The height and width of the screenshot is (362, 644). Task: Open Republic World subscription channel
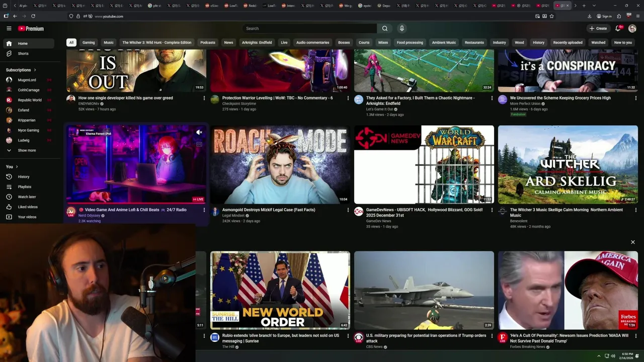click(x=30, y=100)
